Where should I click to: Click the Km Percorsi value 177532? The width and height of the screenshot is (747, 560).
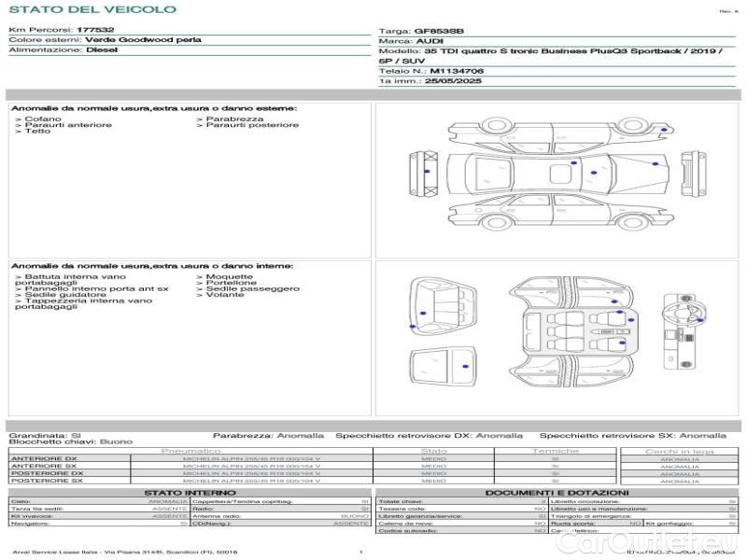point(95,30)
